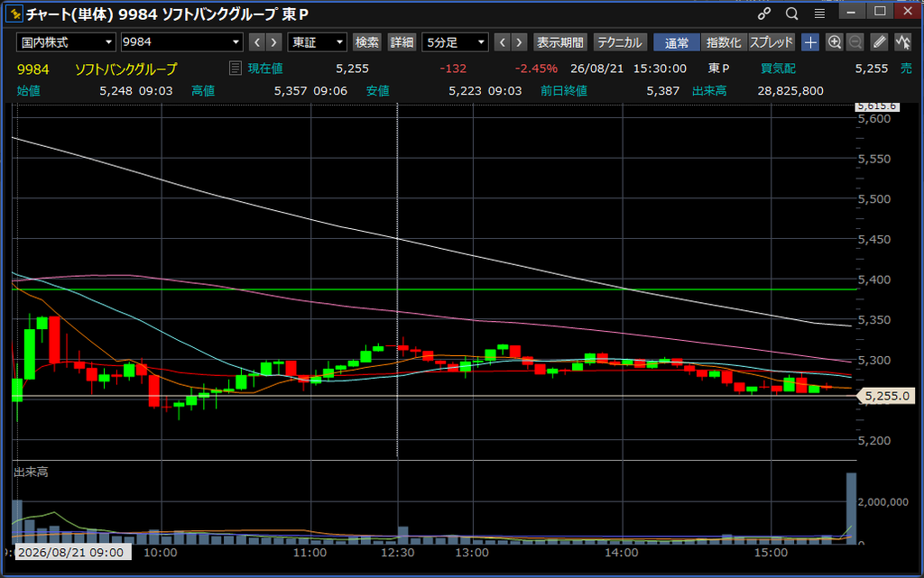Click the 5,615.6 top price label

(x=877, y=106)
